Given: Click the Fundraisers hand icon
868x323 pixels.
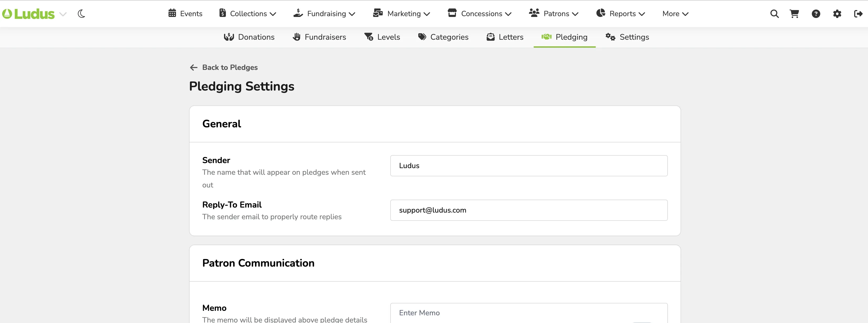Looking at the screenshot, I should point(296,37).
